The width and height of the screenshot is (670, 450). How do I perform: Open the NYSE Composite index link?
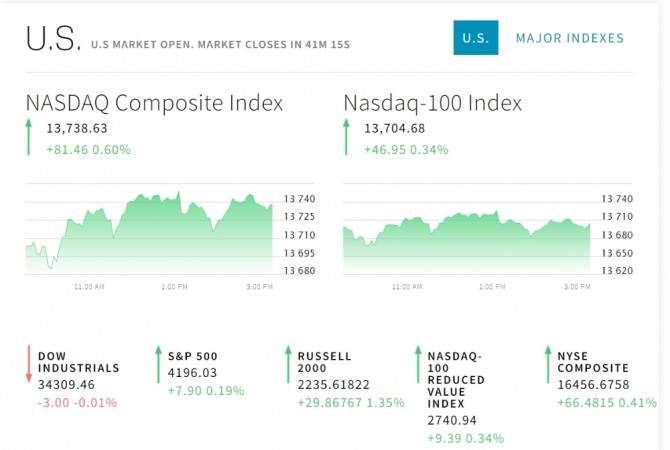[x=593, y=362]
